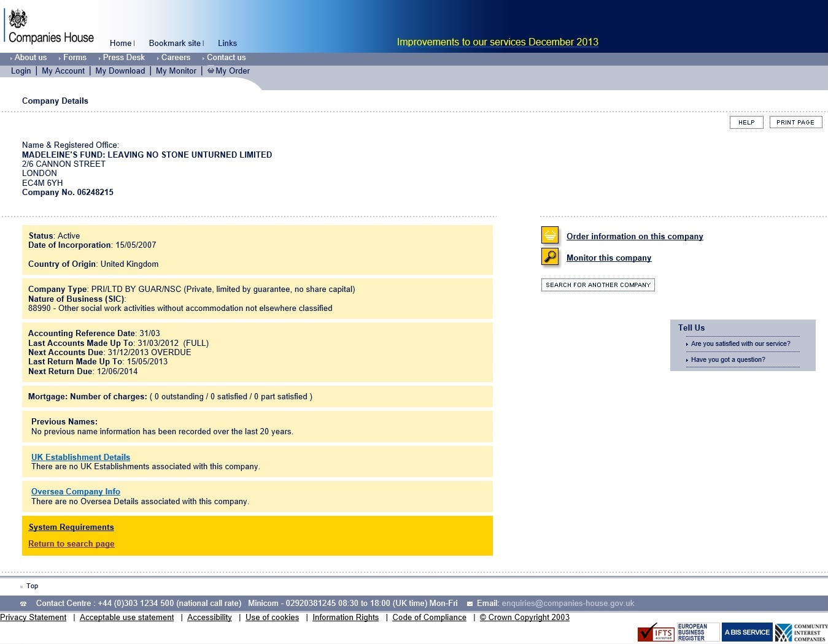Screen dimensions: 828x644
Task: Click the yellow order basket icon
Action: click(x=550, y=236)
